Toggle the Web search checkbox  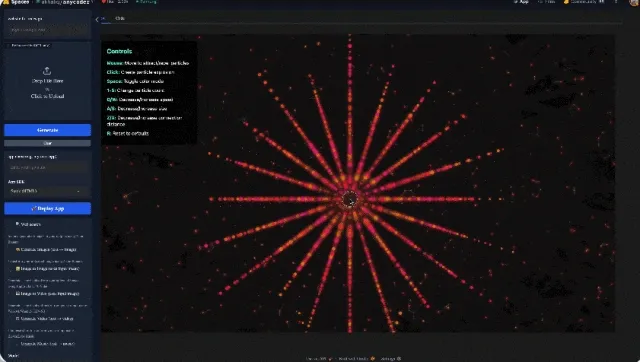tap(18, 224)
